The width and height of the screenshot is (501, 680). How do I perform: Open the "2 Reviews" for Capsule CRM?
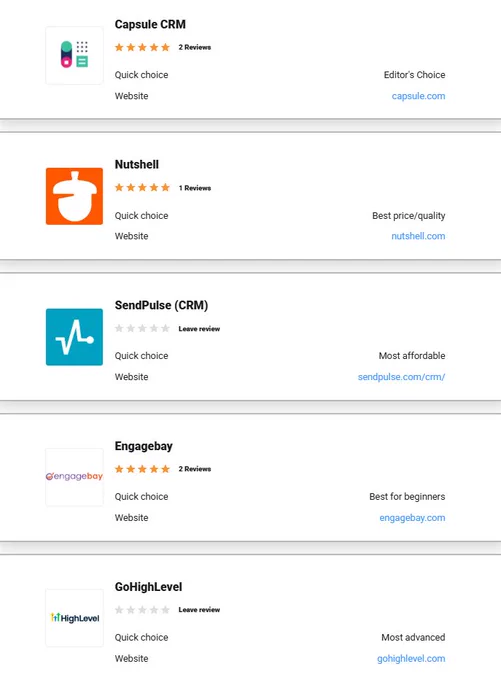[x=195, y=47]
